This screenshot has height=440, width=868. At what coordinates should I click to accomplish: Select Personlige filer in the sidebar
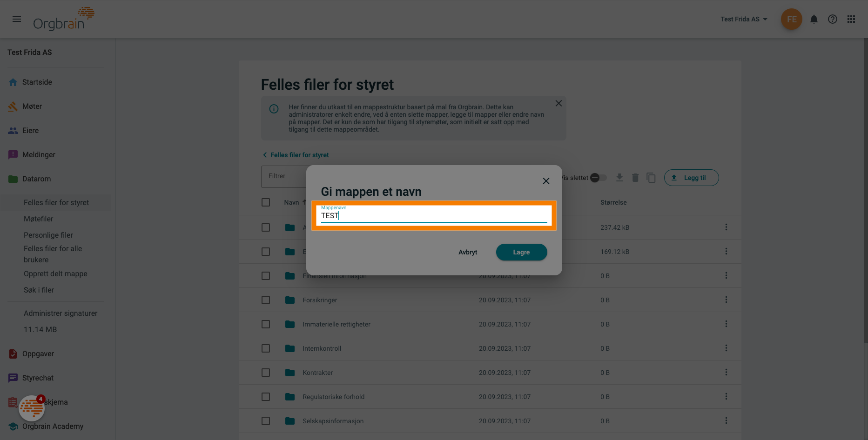(48, 235)
